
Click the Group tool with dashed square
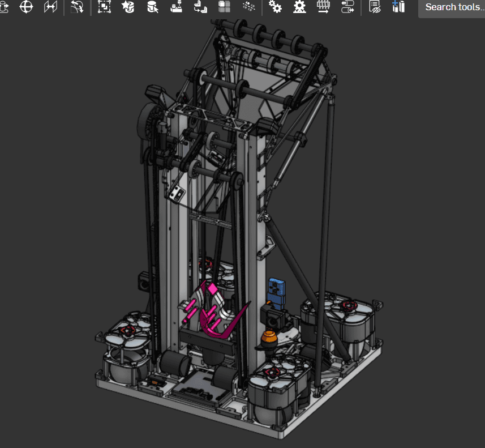pos(104,7)
